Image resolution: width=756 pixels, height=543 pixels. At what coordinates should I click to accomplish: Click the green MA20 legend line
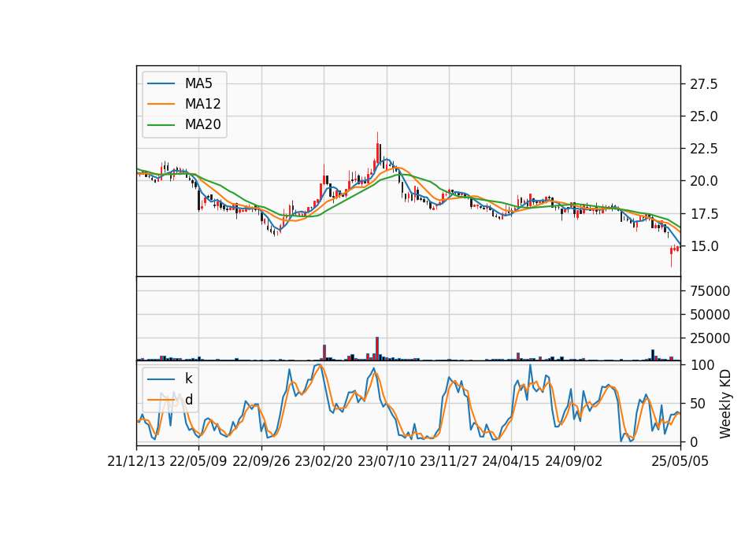[x=161, y=124]
